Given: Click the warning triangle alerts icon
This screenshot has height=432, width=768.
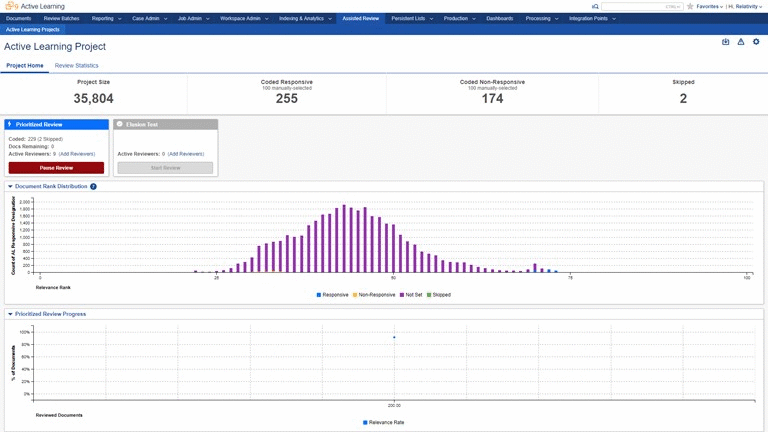Looking at the screenshot, I should 741,42.
